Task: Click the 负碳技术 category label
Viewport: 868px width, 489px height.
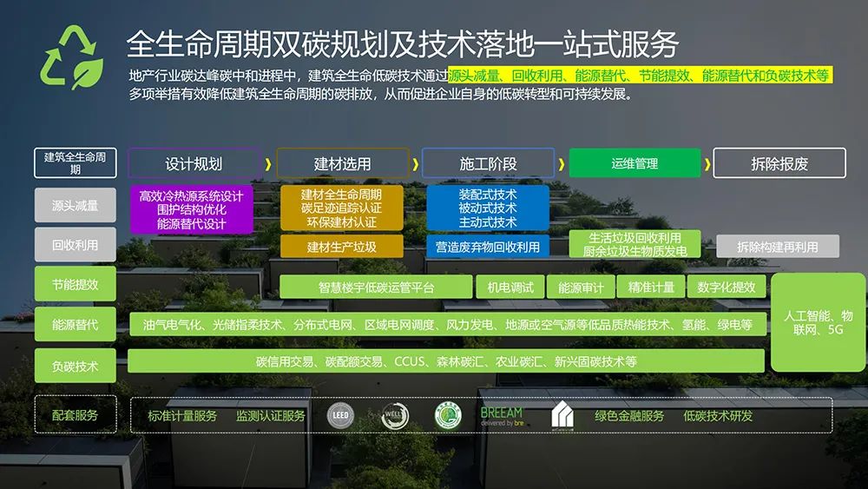Action: click(x=75, y=367)
